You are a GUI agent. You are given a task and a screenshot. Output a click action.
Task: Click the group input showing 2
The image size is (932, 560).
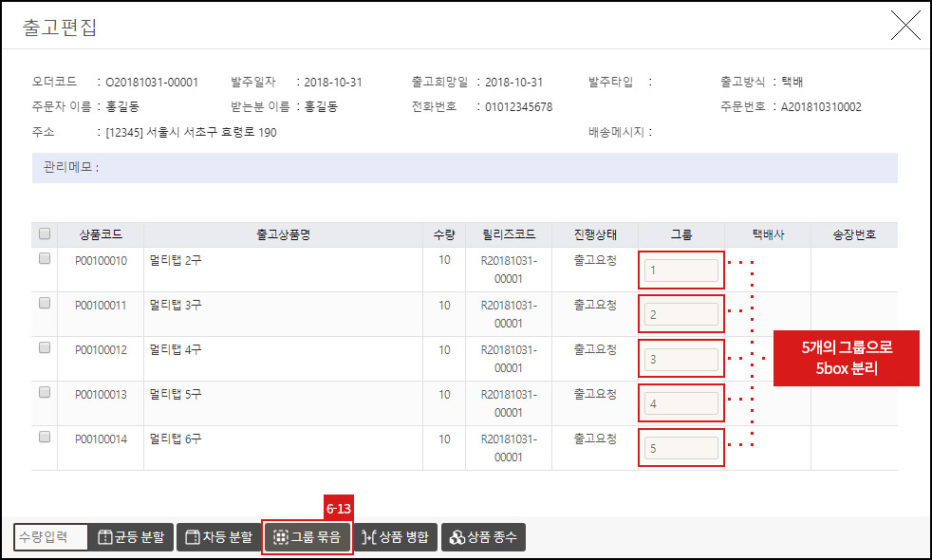(680, 314)
